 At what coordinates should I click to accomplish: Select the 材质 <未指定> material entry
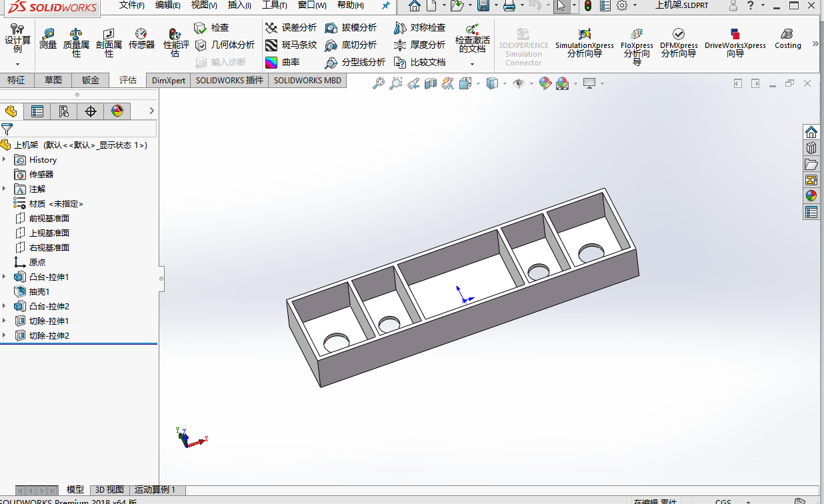pyautogui.click(x=49, y=203)
